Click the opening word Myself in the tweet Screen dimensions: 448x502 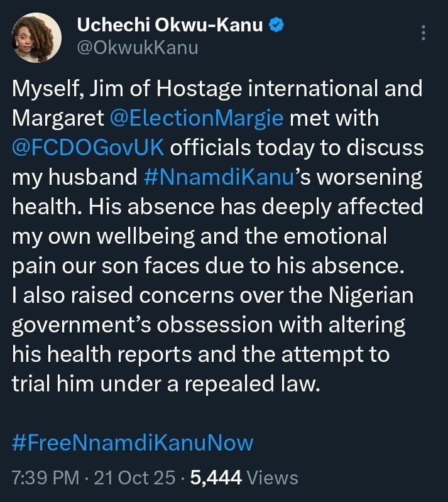coord(46,88)
